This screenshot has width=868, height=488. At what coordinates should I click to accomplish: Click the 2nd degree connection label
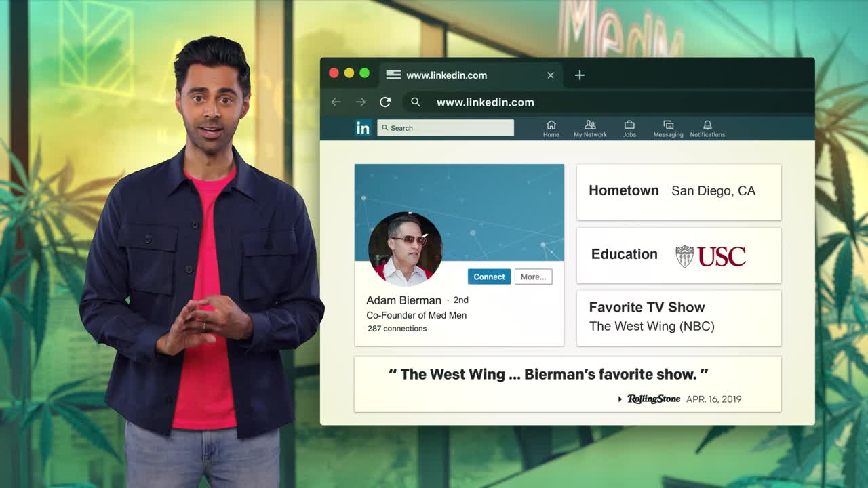coord(460,300)
